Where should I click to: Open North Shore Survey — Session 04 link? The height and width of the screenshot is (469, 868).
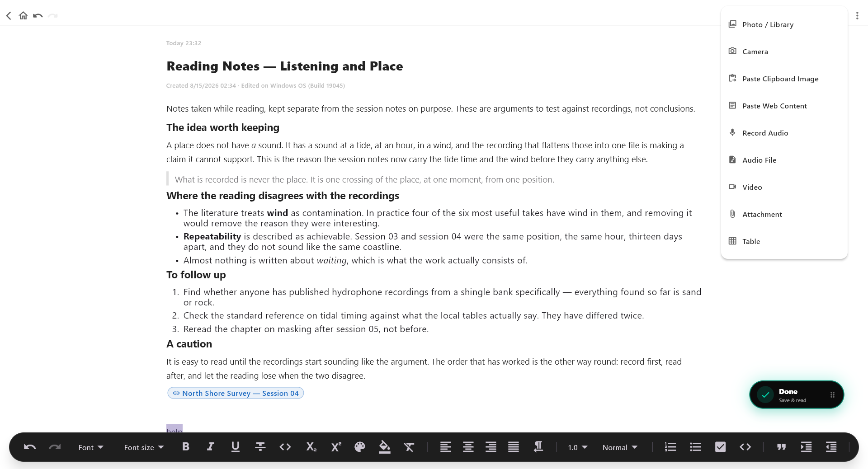[236, 393]
